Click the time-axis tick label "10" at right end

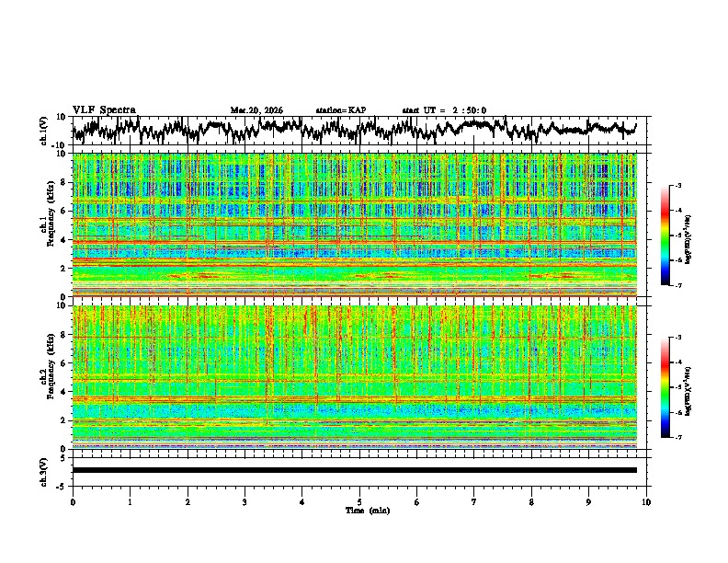pyautogui.click(x=646, y=502)
